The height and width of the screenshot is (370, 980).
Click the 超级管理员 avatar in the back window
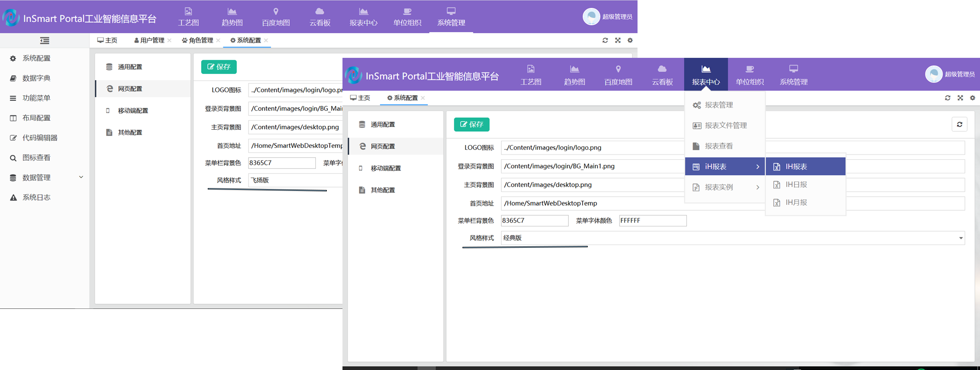click(591, 17)
